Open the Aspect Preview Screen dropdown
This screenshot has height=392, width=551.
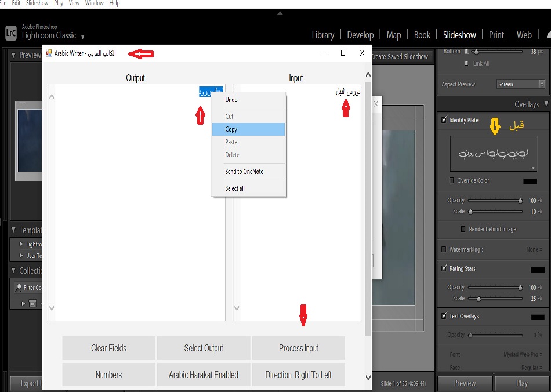coord(521,84)
